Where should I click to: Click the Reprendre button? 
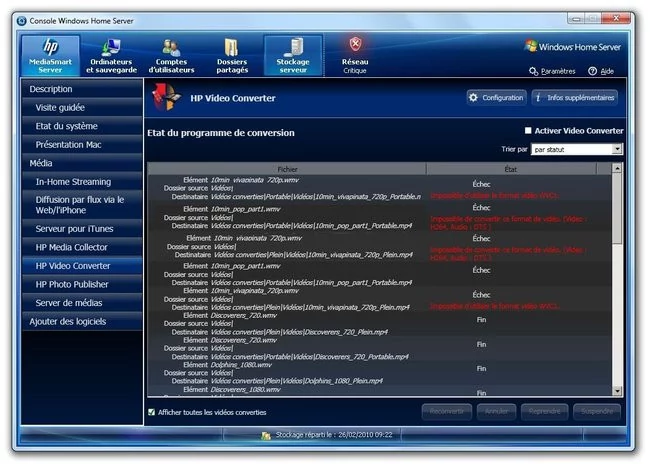[x=544, y=412]
